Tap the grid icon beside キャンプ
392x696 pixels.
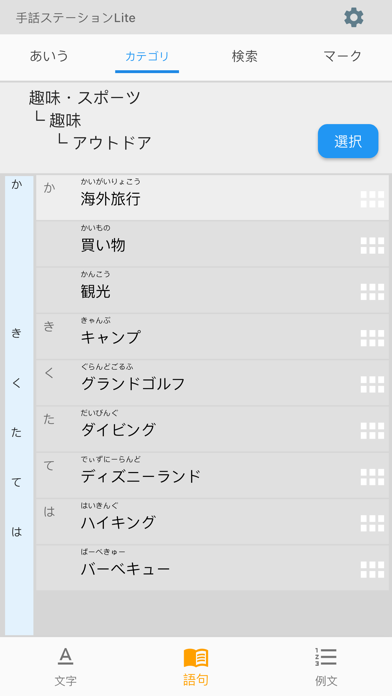click(x=372, y=338)
